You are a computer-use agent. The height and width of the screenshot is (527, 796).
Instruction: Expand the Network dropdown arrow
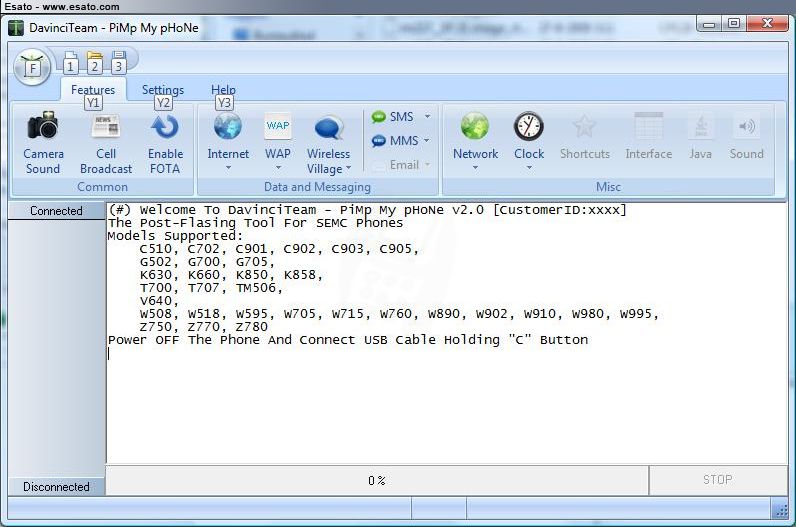476,168
